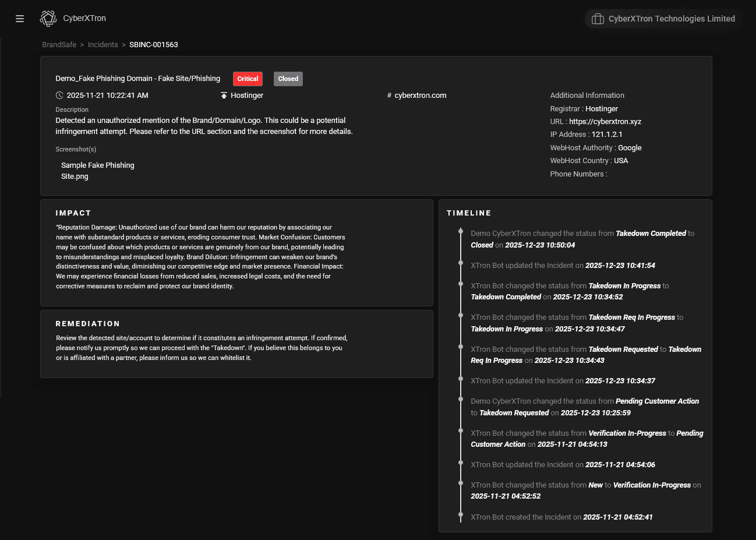756x540 pixels.
Task: Click the Critical severity badge
Action: click(x=248, y=79)
